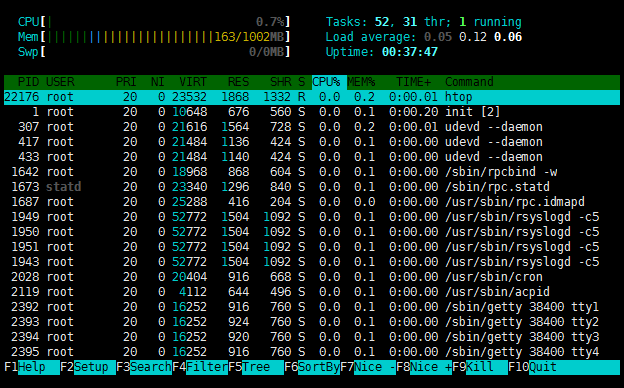624x388 pixels.
Task: Select the getty 38400 tty3 row
Action: [x=312, y=337]
